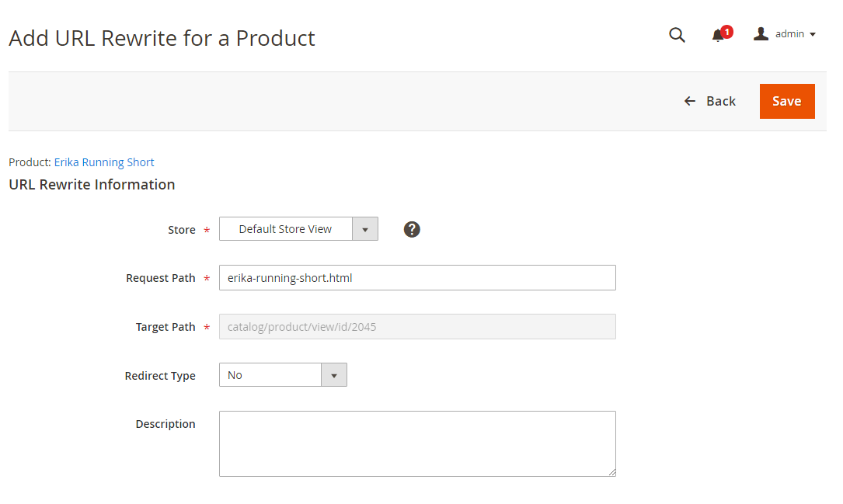
Task: Click the 'Target Path' label
Action: pyautogui.click(x=165, y=327)
